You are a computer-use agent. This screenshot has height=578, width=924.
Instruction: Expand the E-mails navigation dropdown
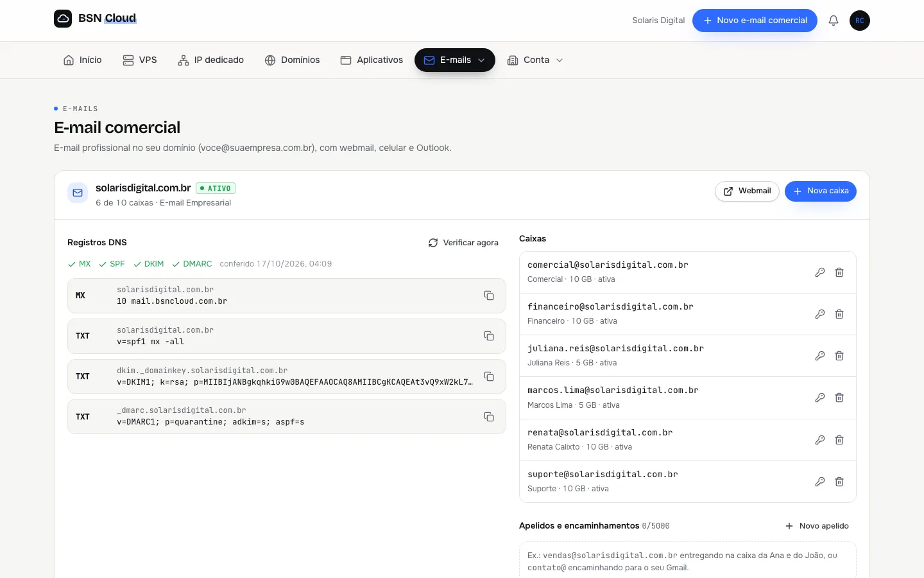coord(455,60)
